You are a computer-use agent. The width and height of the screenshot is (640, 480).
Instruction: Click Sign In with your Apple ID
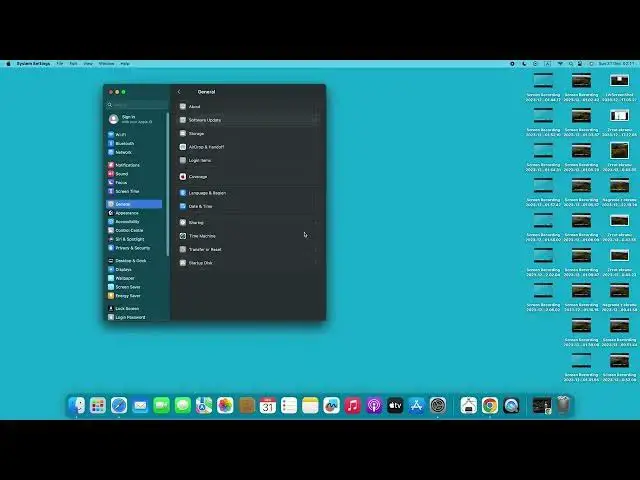click(x=131, y=119)
